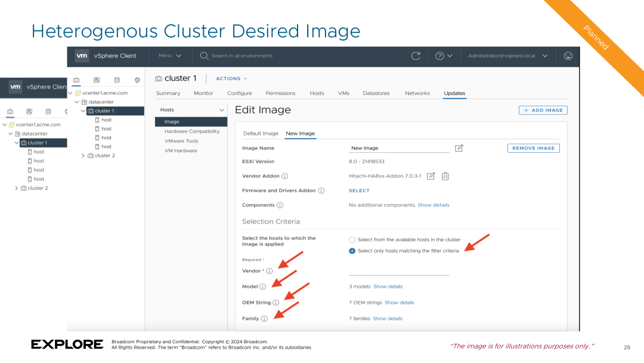
Task: Open the Menu dropdown in the top bar
Action: tap(169, 56)
